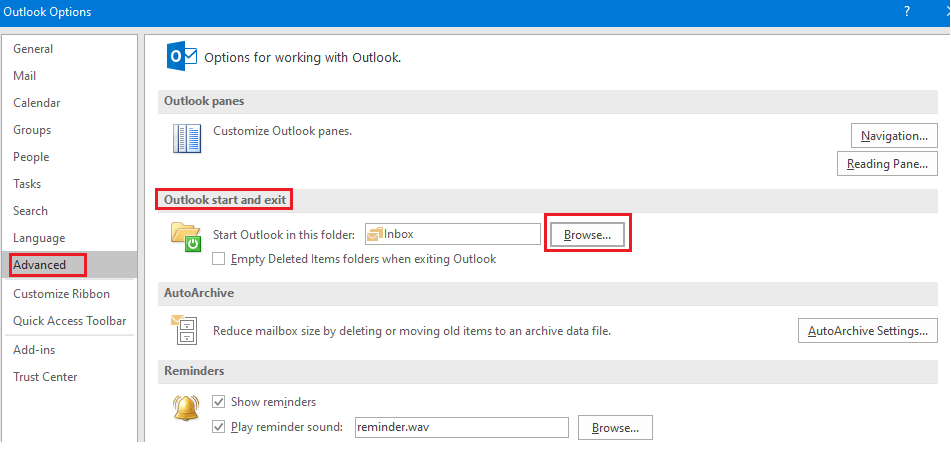
Task: Click the Navigation... button
Action: tap(894, 136)
